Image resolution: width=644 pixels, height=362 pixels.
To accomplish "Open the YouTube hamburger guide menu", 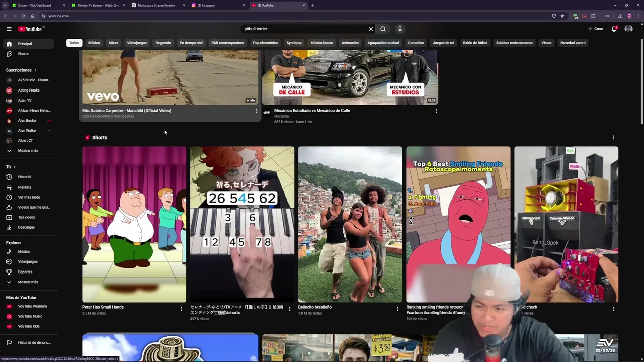I will point(9,29).
